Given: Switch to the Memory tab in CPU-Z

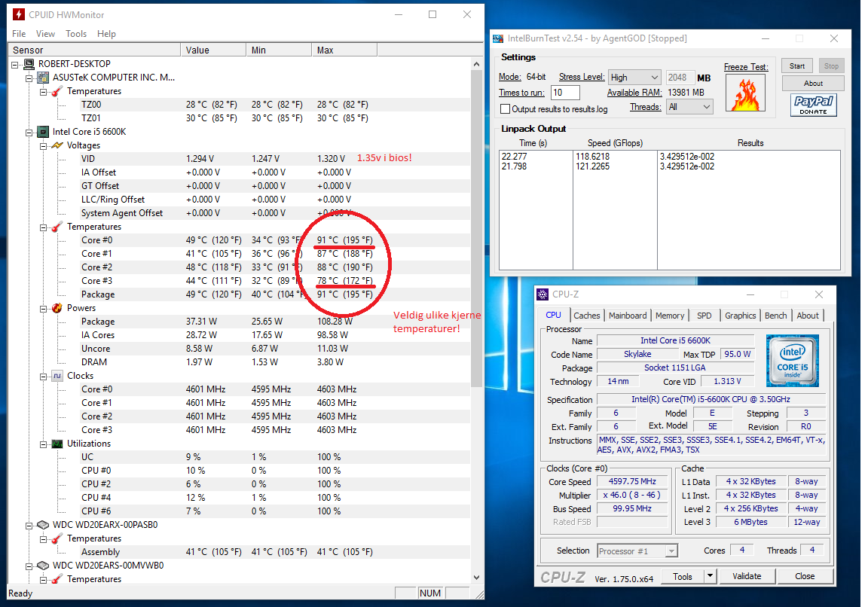Looking at the screenshot, I should [670, 316].
